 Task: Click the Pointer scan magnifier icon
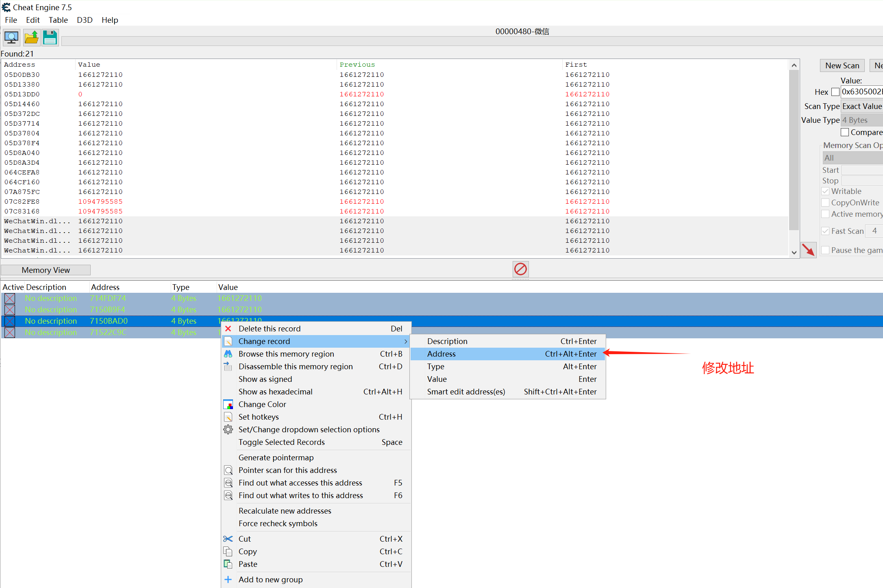click(x=228, y=470)
